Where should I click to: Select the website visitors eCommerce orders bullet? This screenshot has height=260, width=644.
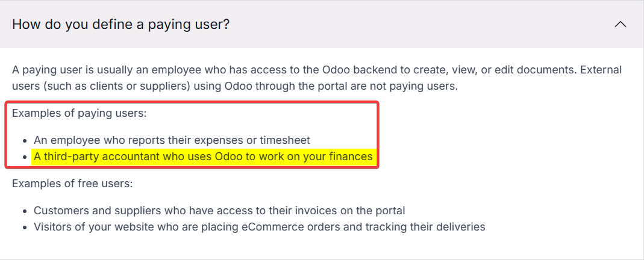pyautogui.click(x=259, y=226)
